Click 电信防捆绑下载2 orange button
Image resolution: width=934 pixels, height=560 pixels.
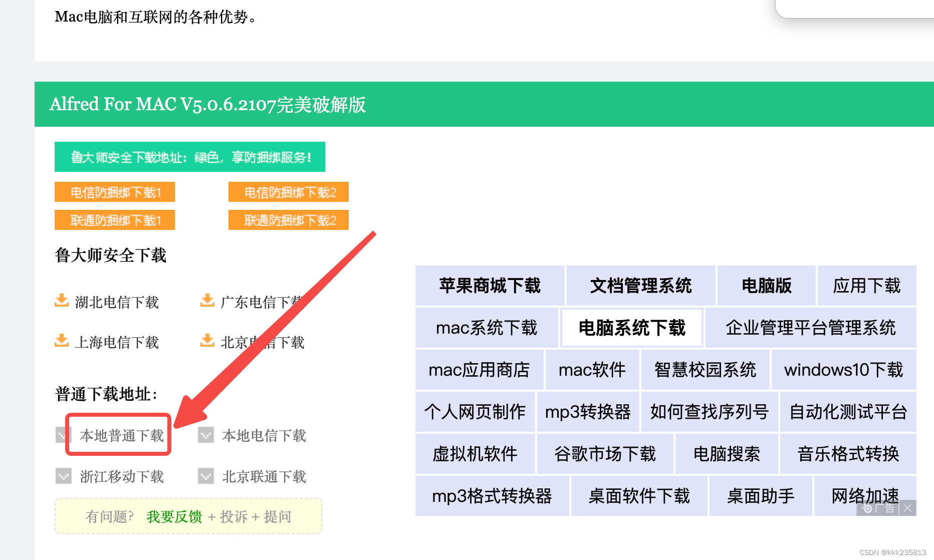[x=289, y=192]
